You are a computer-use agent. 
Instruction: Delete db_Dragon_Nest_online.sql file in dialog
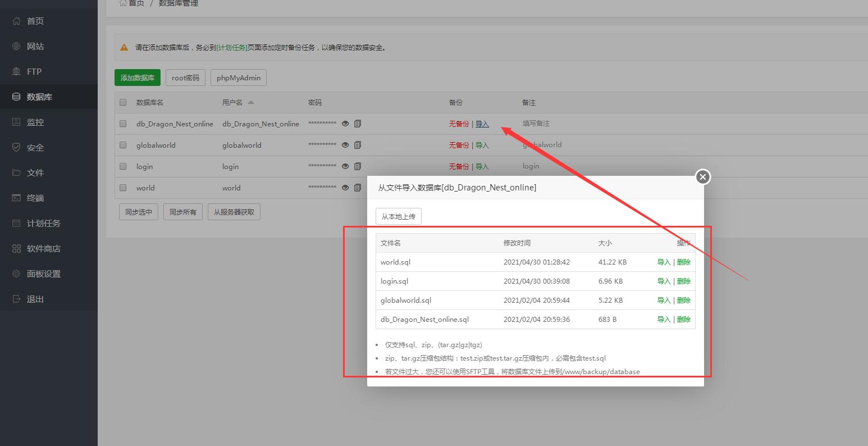click(x=684, y=319)
